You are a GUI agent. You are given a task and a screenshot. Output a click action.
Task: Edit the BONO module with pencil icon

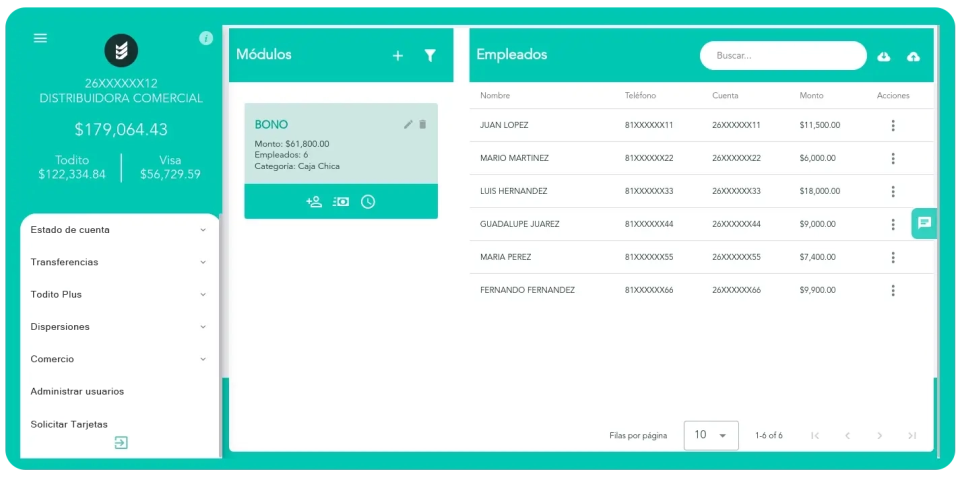(x=408, y=124)
